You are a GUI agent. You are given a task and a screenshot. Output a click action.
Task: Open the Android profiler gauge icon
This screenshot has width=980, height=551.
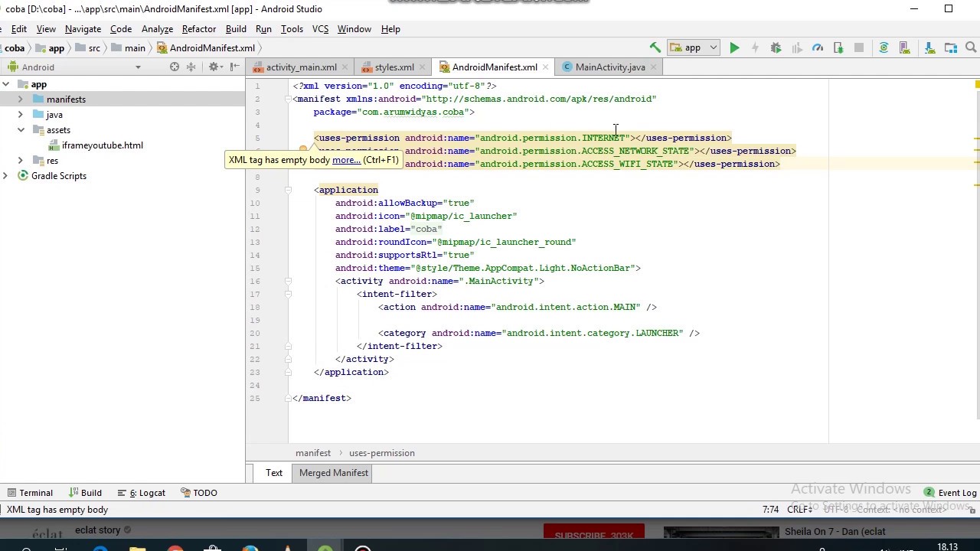coord(818,47)
